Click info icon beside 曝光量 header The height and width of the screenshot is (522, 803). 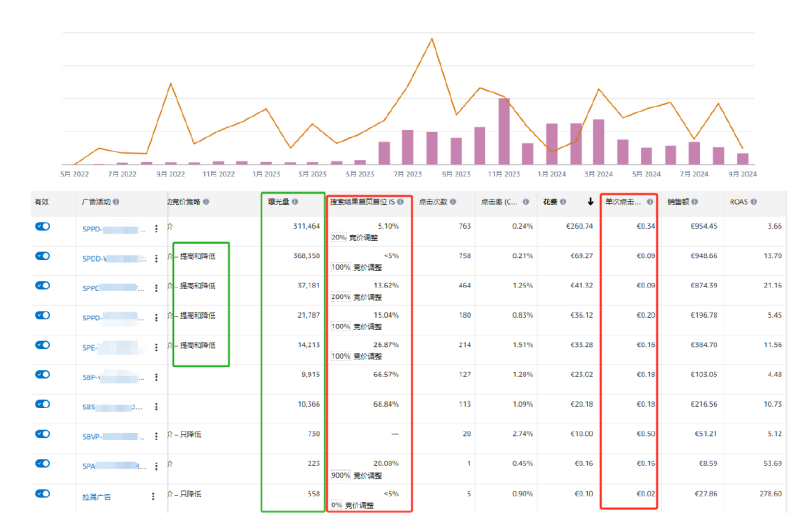[x=295, y=202]
